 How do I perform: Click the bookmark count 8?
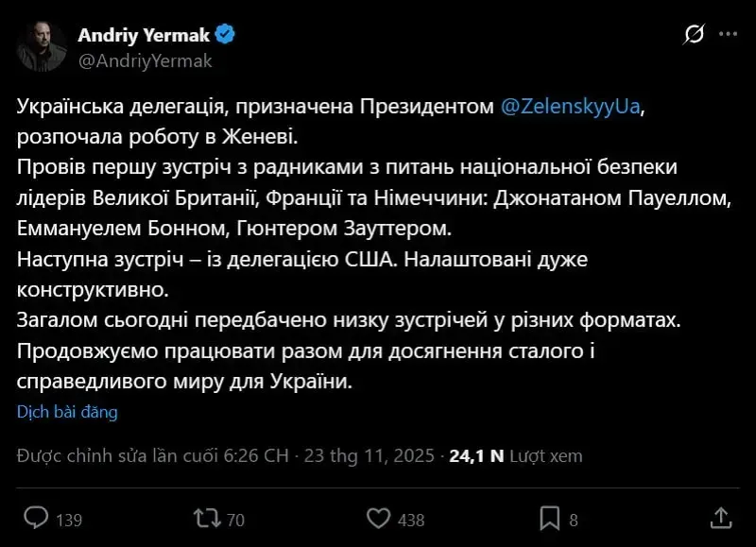pyautogui.click(x=574, y=520)
